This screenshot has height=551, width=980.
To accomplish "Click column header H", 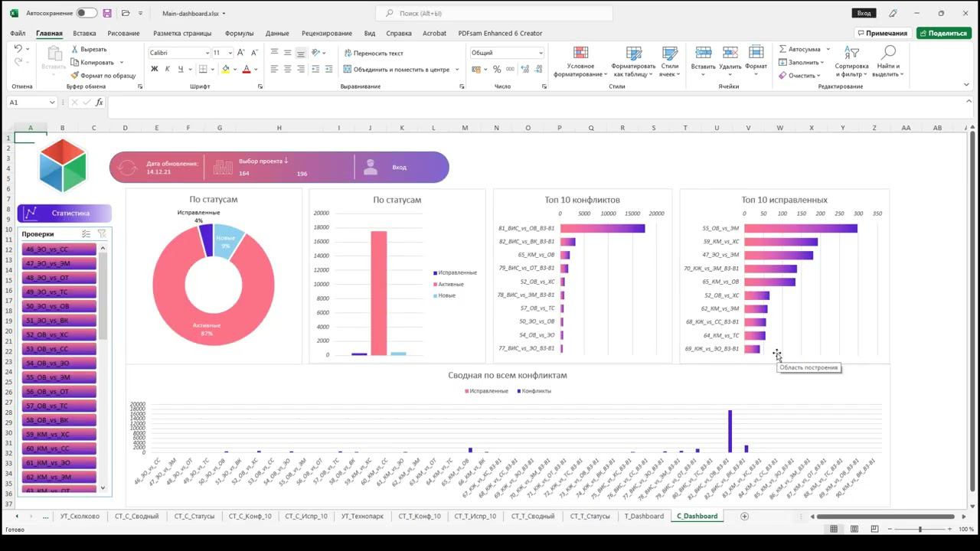I will coord(279,128).
